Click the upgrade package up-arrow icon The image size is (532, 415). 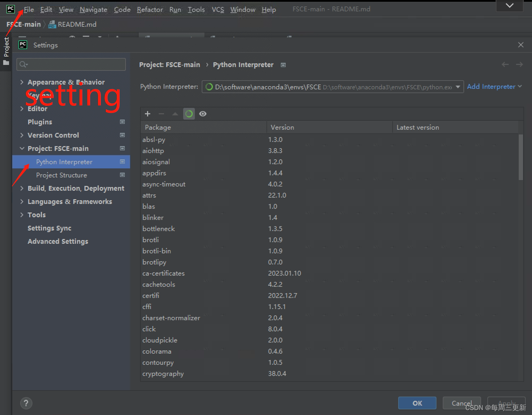(175, 114)
